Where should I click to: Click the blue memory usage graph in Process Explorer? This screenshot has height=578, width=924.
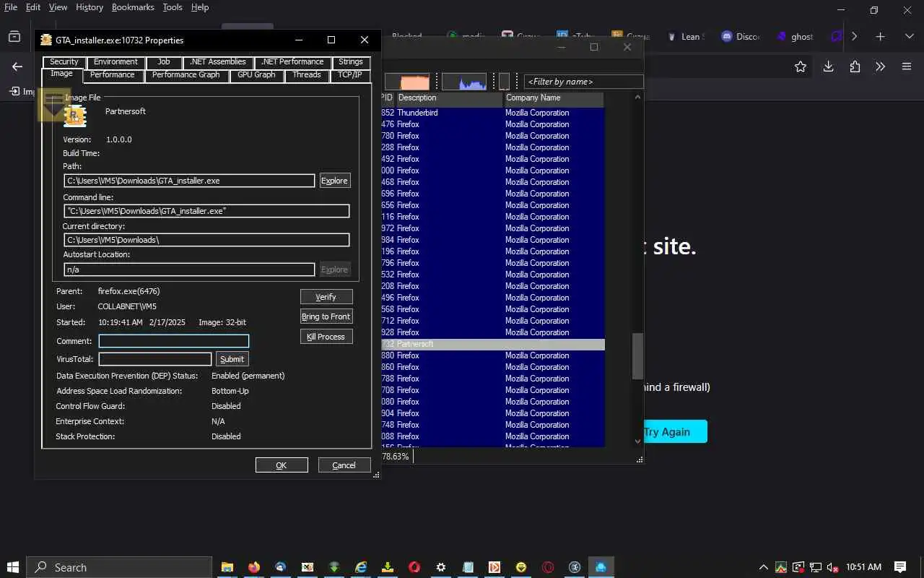[x=463, y=82]
